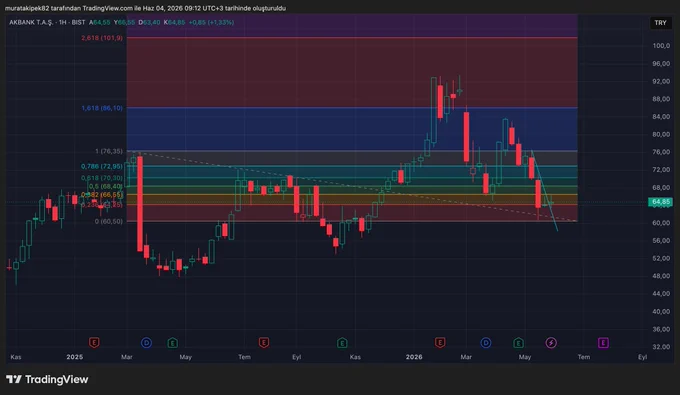Click the 48,00 price axis label
The image size is (680, 395).
pyautogui.click(x=661, y=276)
